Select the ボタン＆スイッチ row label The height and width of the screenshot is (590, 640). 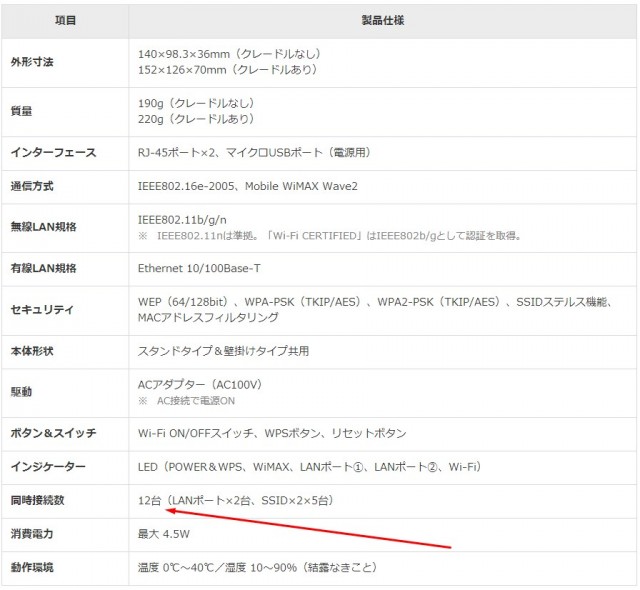[53, 433]
